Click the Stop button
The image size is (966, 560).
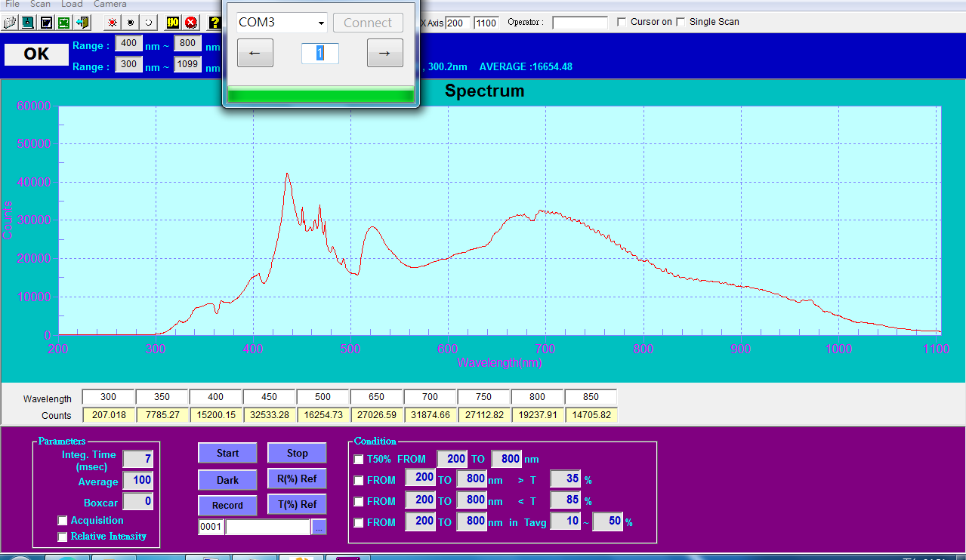(297, 453)
